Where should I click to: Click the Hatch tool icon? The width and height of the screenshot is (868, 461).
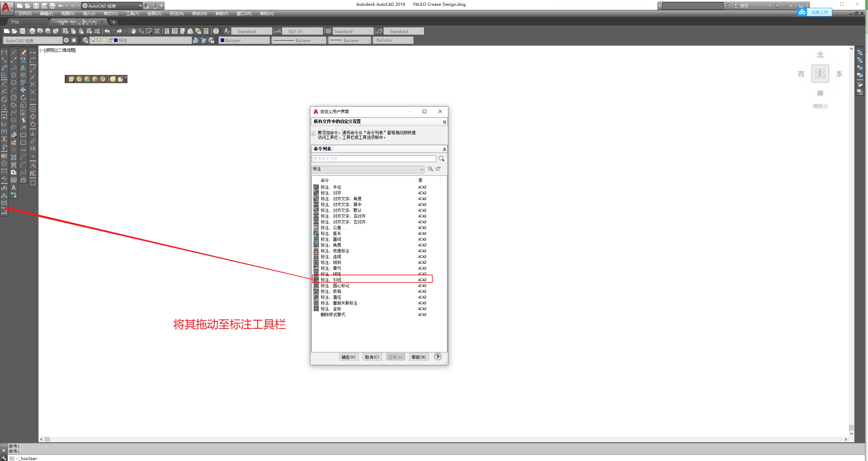point(14,157)
